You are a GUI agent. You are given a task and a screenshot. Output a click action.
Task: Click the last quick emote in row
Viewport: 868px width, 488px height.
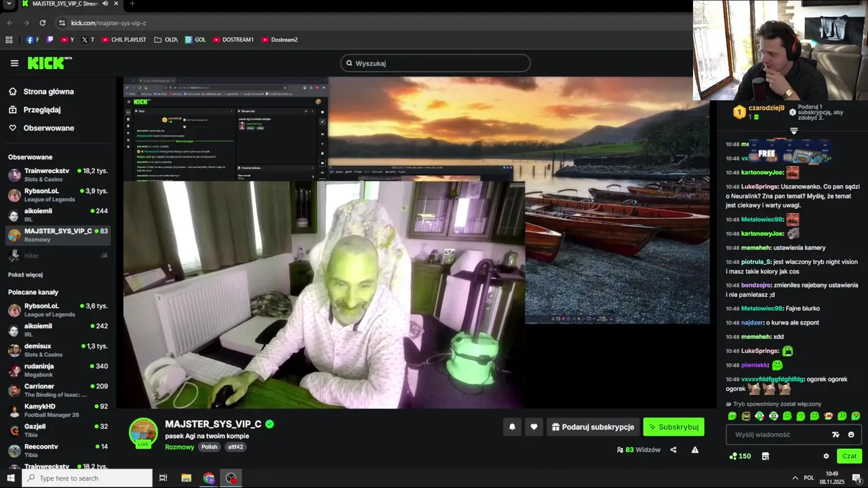click(856, 416)
